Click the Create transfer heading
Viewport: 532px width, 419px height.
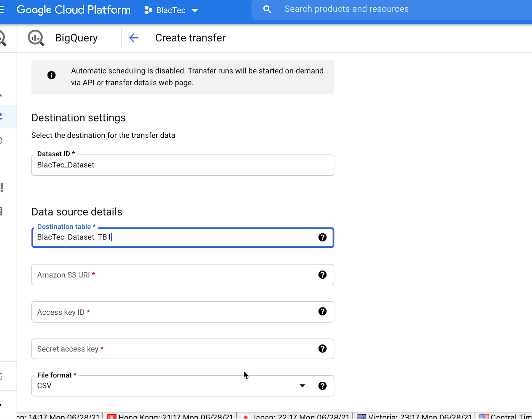tap(190, 38)
